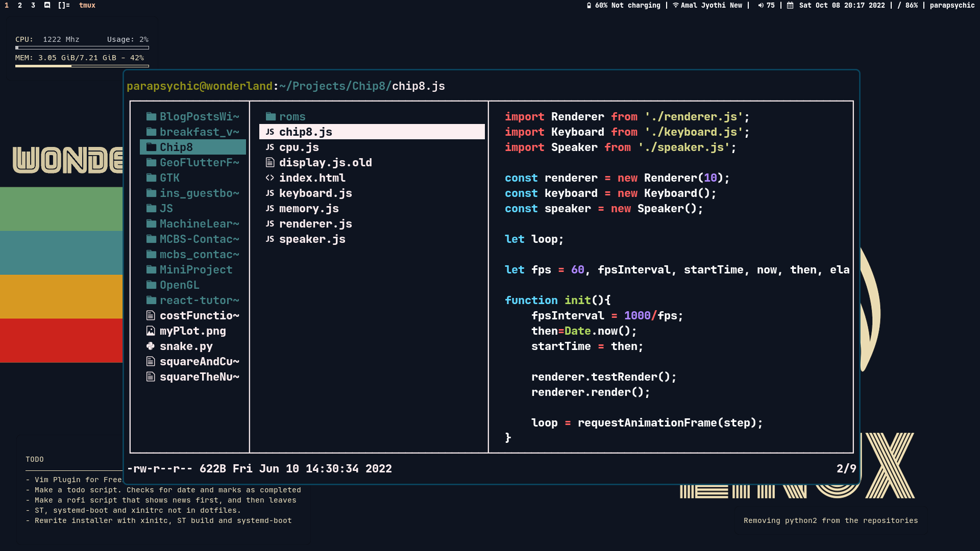This screenshot has height=551, width=980.
Task: Select the highlighted Chip8 folder
Action: pos(176,147)
